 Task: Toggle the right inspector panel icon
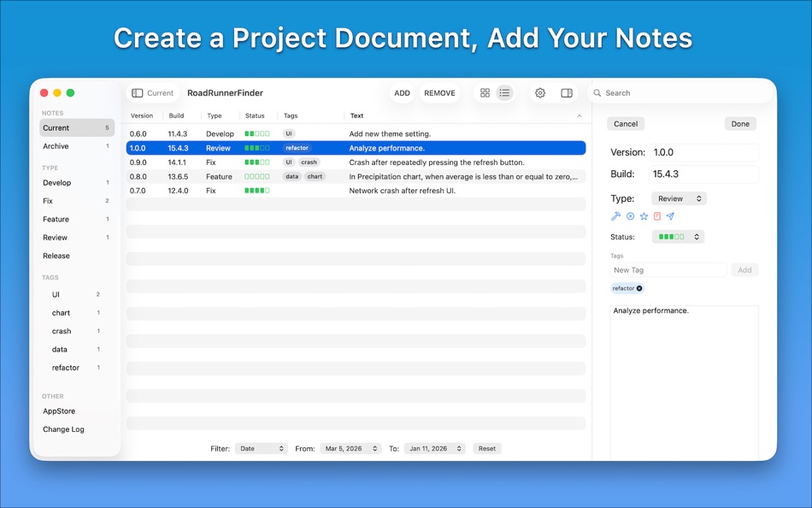[x=566, y=92]
